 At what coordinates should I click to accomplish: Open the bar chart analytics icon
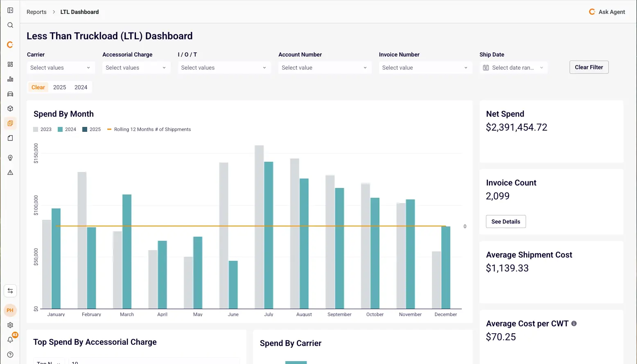click(10, 79)
